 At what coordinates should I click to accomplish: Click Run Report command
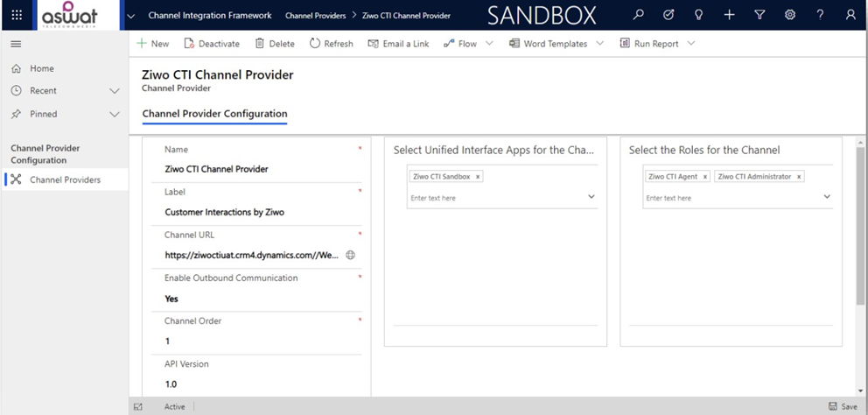point(649,44)
